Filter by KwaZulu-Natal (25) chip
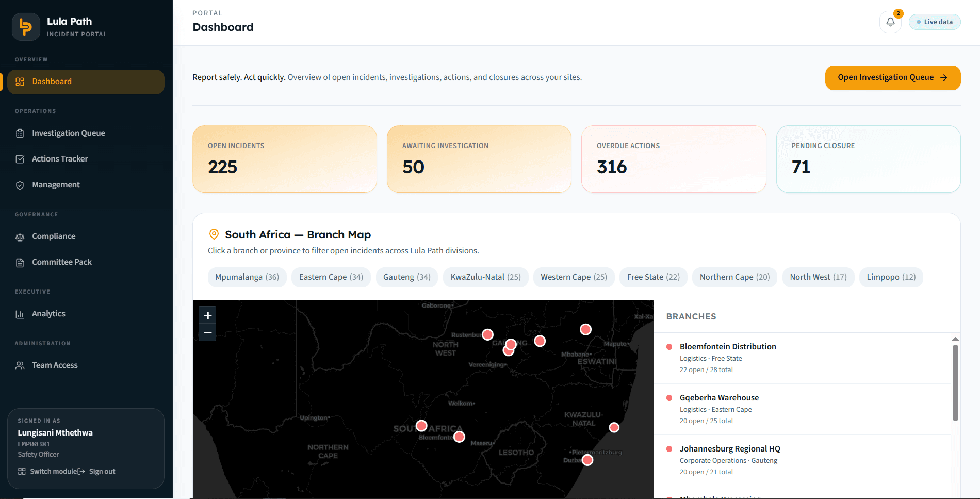The width and height of the screenshot is (980, 499). click(x=486, y=277)
